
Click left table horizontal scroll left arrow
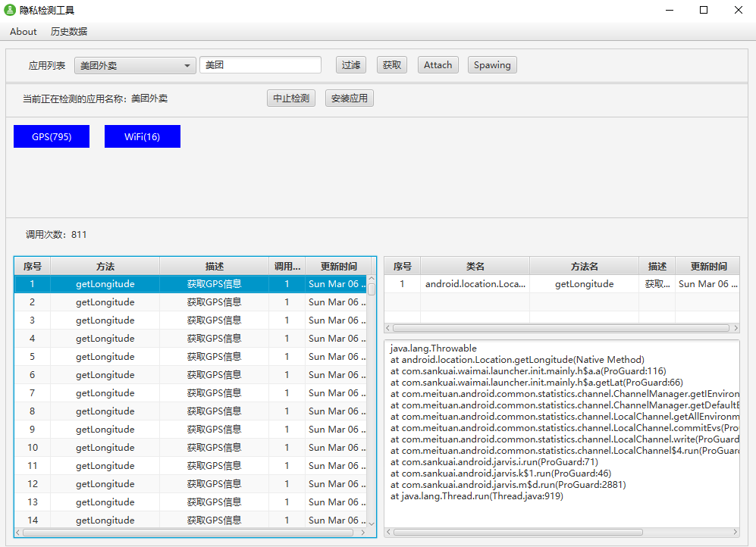(18, 533)
